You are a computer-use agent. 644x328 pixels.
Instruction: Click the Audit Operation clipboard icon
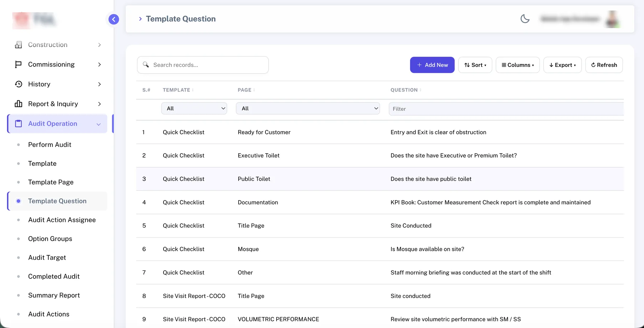[x=18, y=124]
